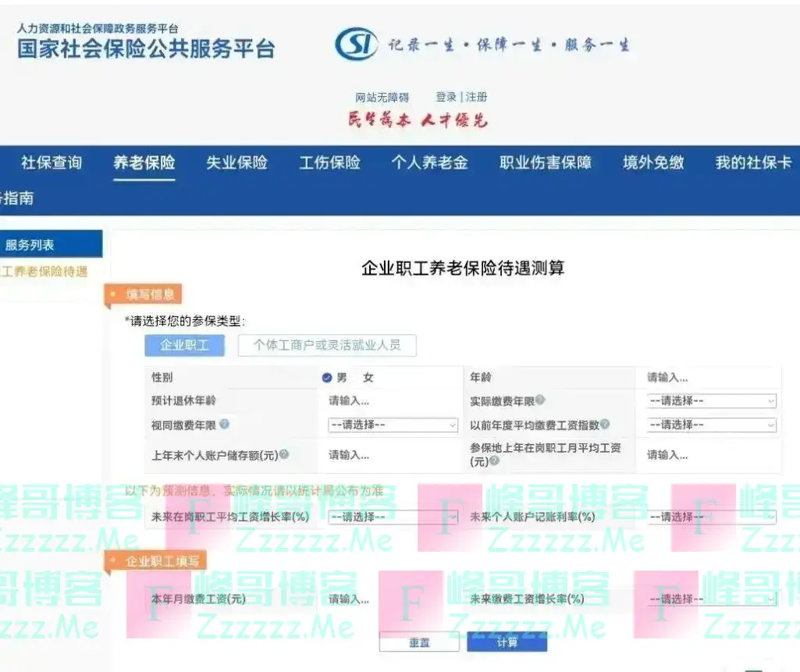Click the 网站无障碍 accessibility link

tap(382, 98)
